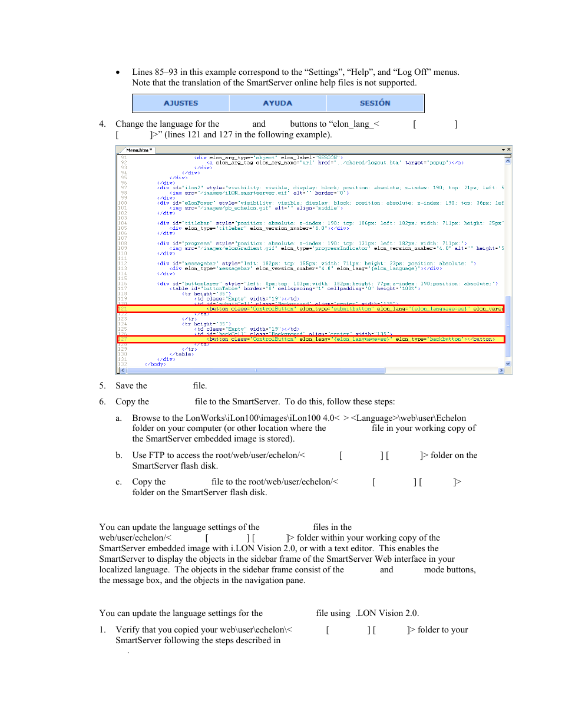Click the closing body tag line
Viewport: 562px width, 728px height.
tap(156, 364)
